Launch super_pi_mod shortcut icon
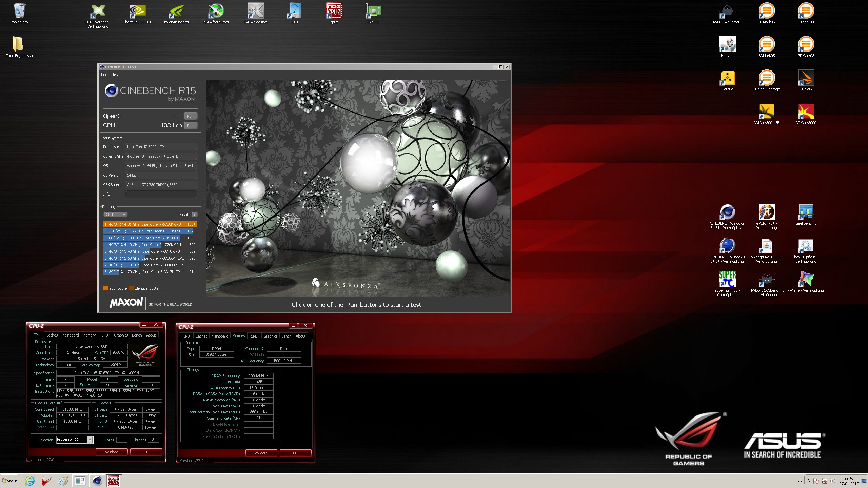The width and height of the screenshot is (868, 488). coord(727,284)
